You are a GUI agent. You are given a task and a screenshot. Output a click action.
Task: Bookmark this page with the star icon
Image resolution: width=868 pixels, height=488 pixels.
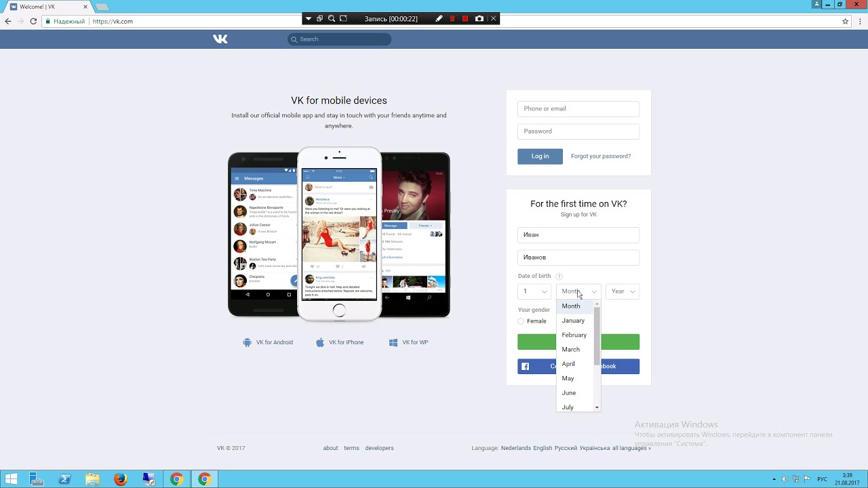pos(845,21)
